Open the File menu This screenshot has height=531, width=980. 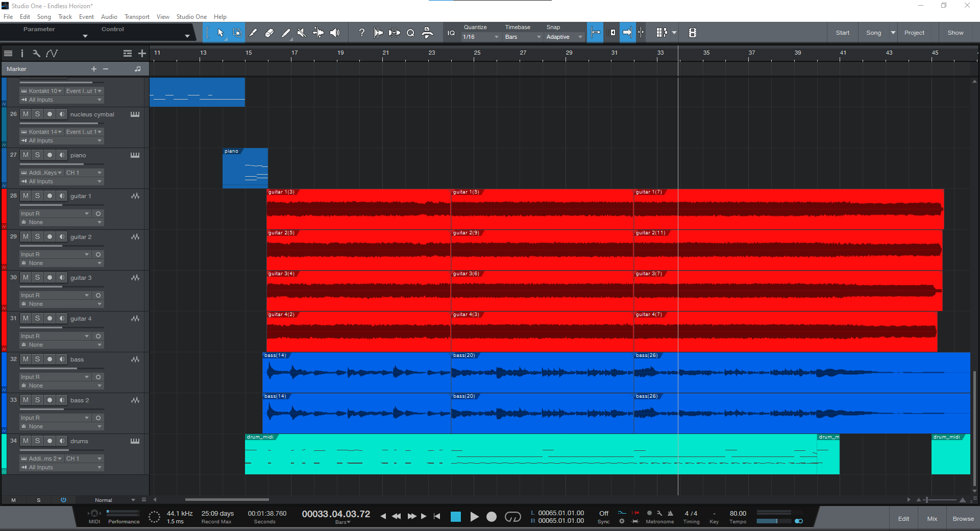pyautogui.click(x=8, y=17)
